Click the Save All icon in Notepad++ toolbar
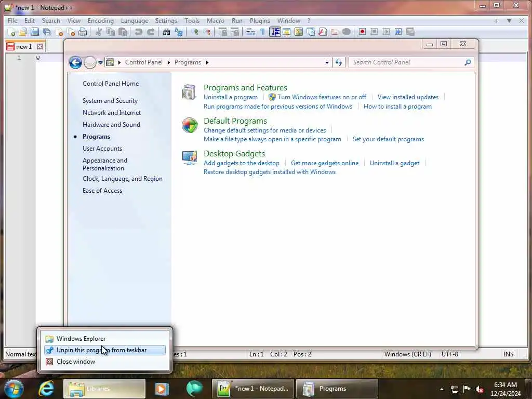The image size is (532, 399). pos(47,32)
